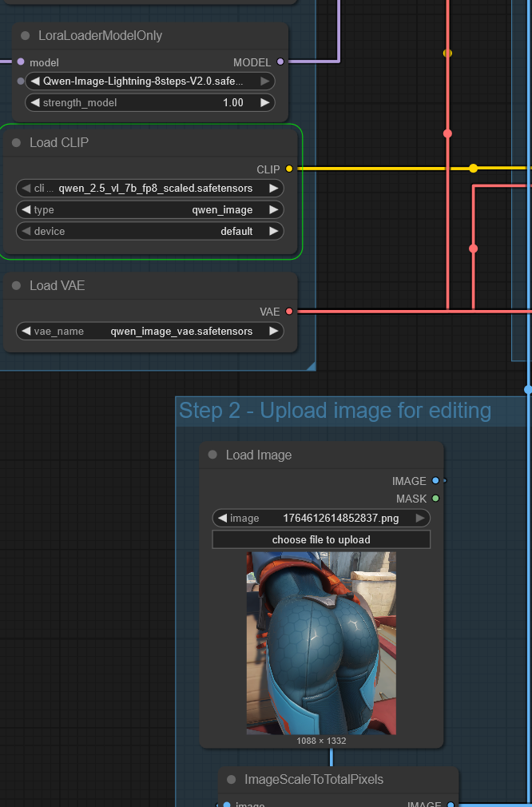Click the 1088 × 1332 dimensions label
The height and width of the screenshot is (807, 532).
[321, 741]
